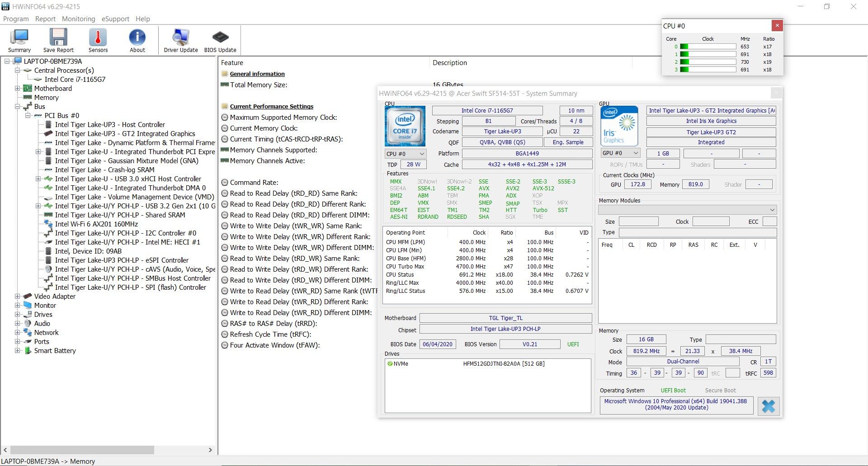
Task: Open the Help menu
Action: click(x=143, y=19)
